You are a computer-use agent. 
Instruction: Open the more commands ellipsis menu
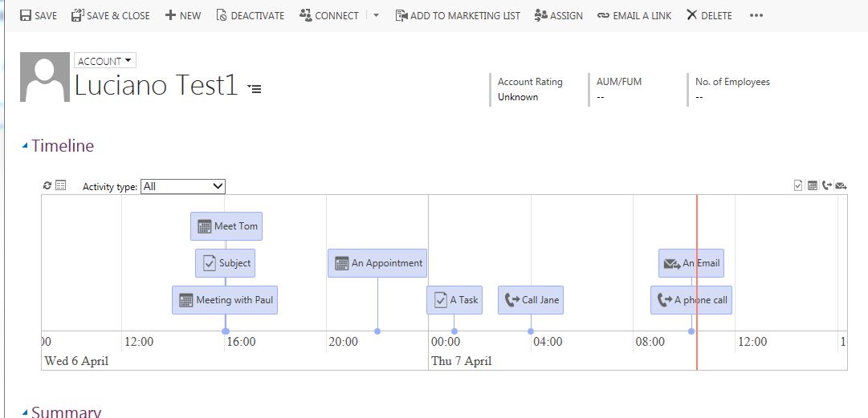[x=756, y=15]
